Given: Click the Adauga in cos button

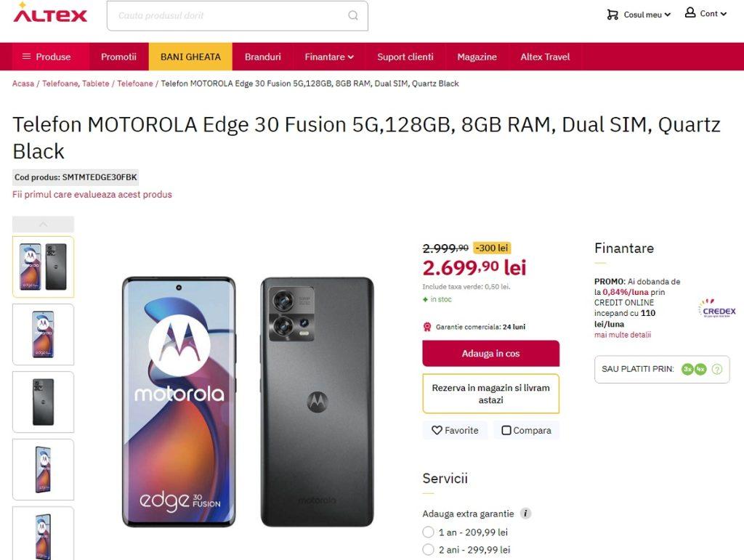Looking at the screenshot, I should [490, 354].
